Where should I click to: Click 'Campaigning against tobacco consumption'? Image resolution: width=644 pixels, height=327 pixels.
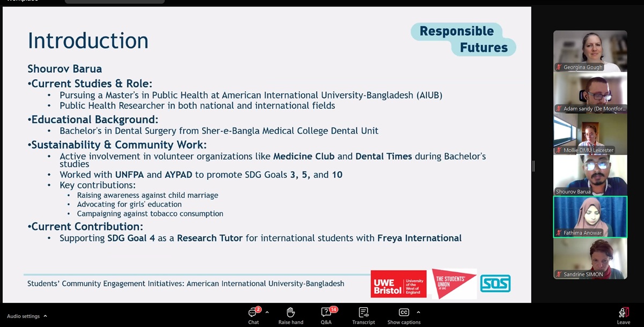[150, 213]
